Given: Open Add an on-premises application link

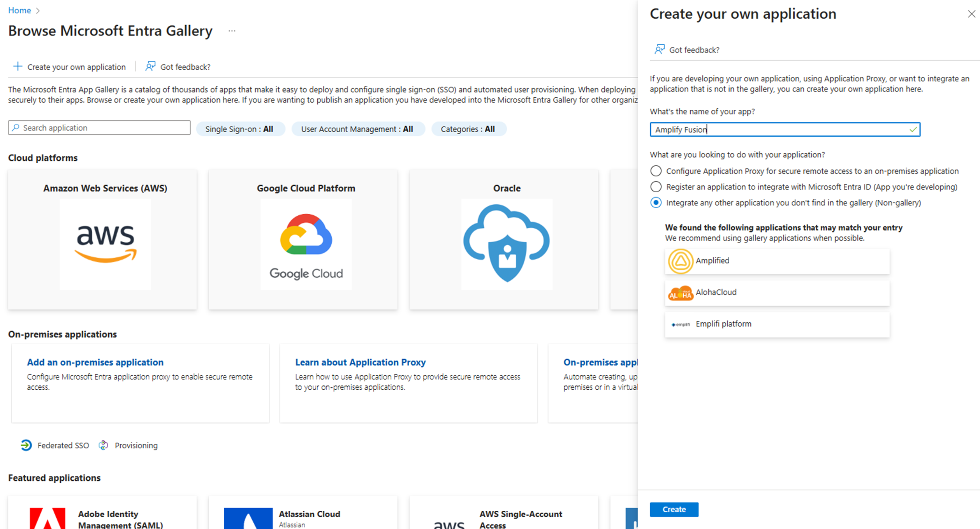Looking at the screenshot, I should pyautogui.click(x=95, y=362).
